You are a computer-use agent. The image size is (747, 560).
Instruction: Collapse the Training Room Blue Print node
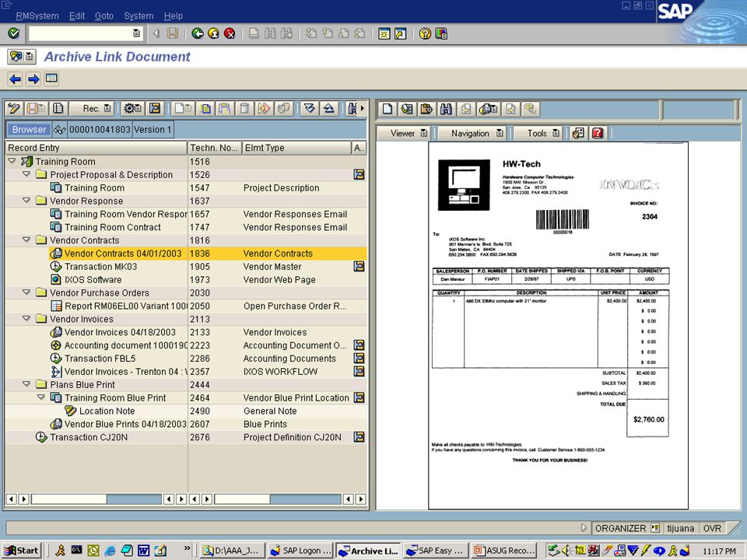(41, 397)
